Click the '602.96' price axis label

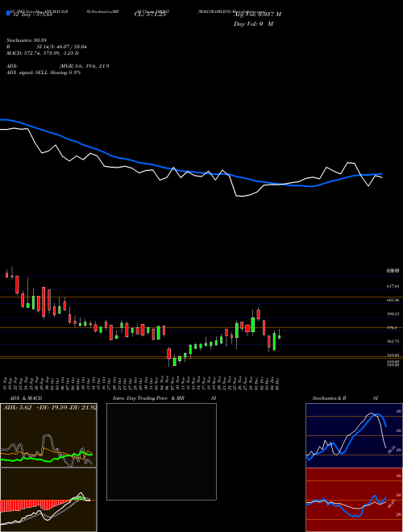pos(393,301)
